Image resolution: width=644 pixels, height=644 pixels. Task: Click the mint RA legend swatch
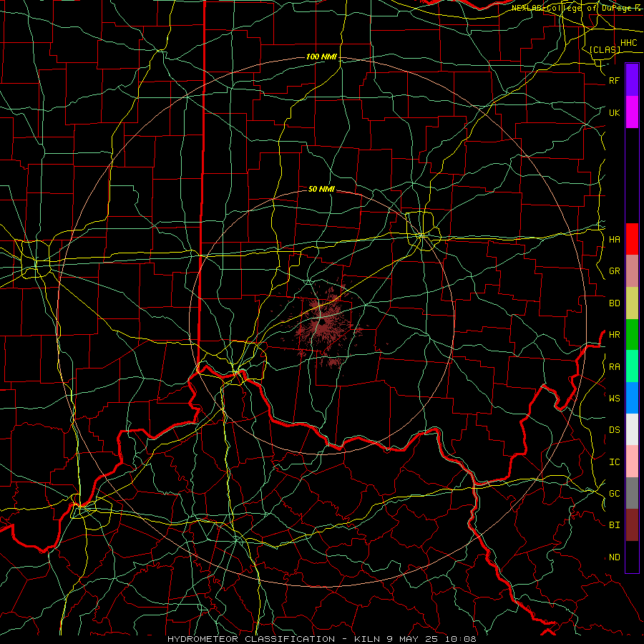tap(632, 366)
